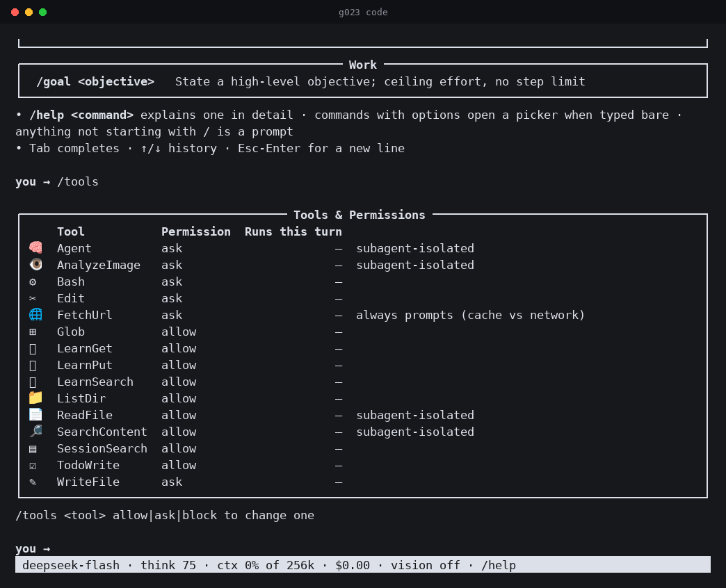
Task: Click the eye icon beside AnalyzeImage
Action: point(35,265)
